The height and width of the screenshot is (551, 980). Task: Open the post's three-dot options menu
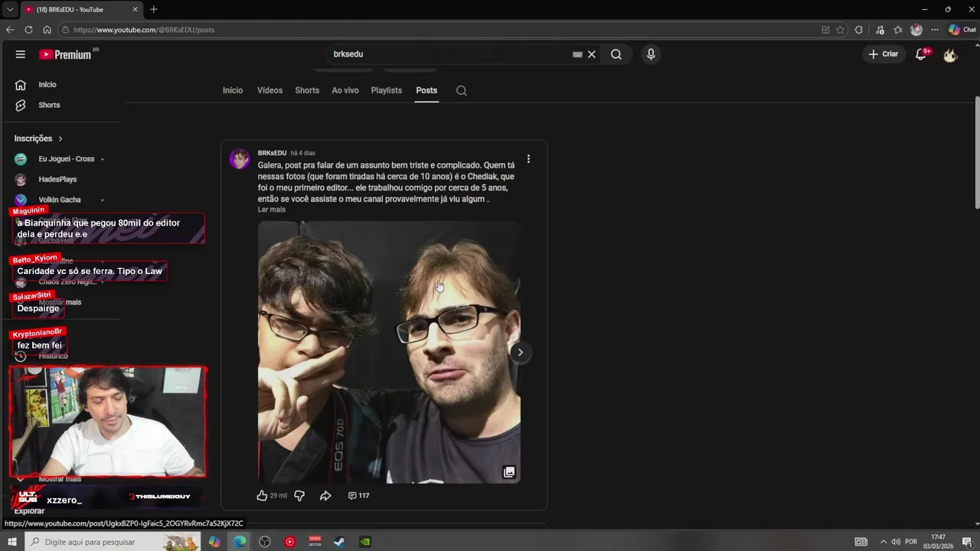pos(528,159)
